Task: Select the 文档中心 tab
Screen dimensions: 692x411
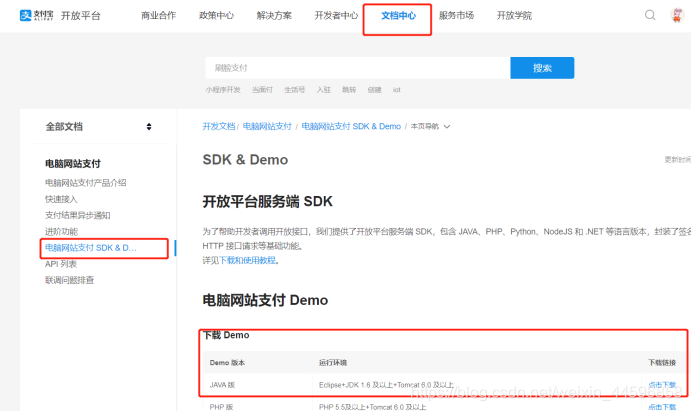Action: [x=398, y=15]
